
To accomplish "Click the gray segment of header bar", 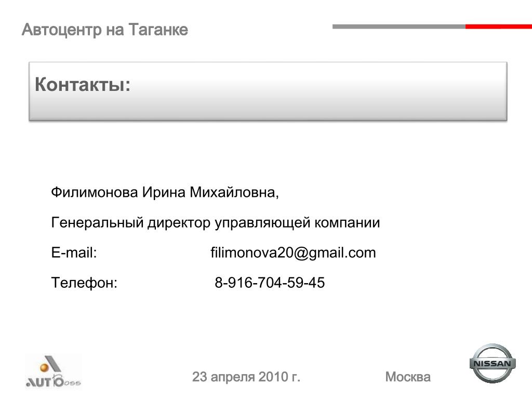I will [x=399, y=26].
